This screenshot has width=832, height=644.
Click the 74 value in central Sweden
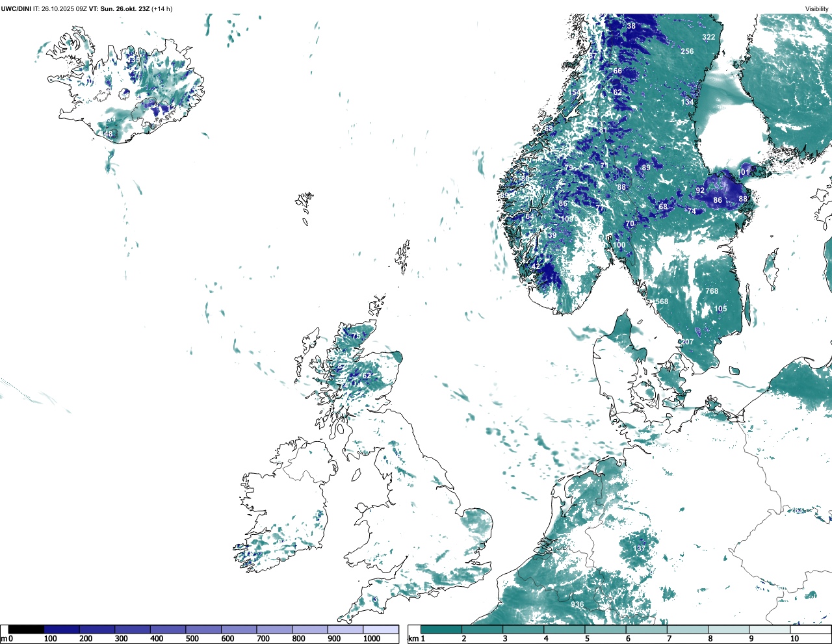coord(692,212)
